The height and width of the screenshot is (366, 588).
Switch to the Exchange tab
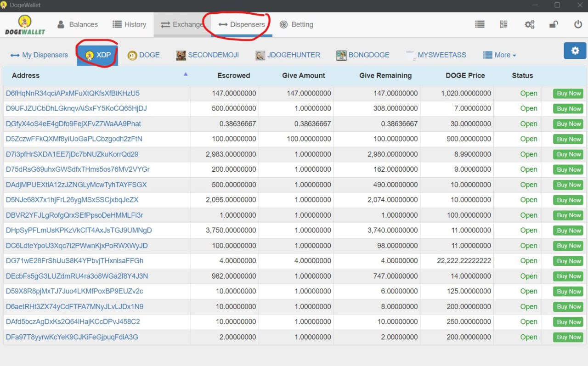click(x=182, y=24)
